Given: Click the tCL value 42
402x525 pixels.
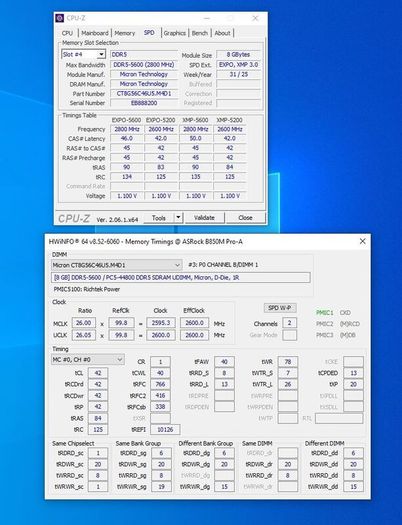Looking at the screenshot, I should (x=98, y=373).
